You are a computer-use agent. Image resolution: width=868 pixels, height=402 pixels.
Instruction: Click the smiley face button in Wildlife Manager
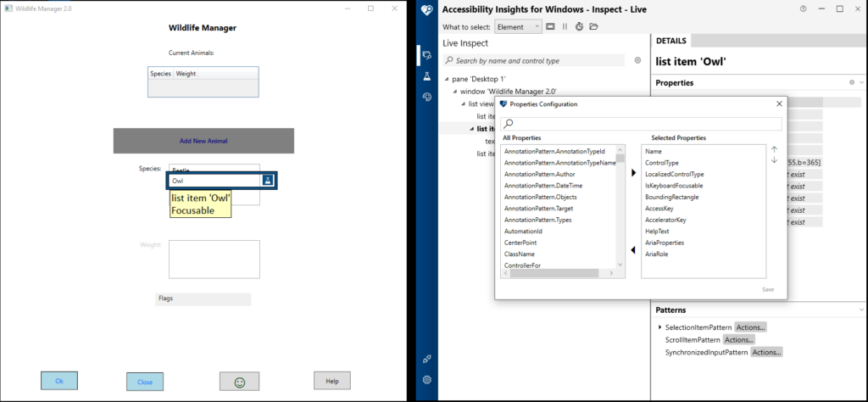(240, 382)
